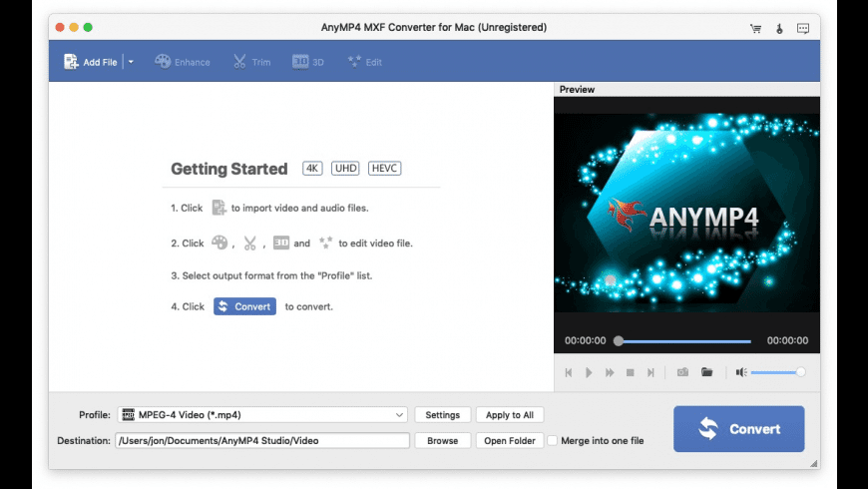Fast forward the preview
The width and height of the screenshot is (868, 489).
pyautogui.click(x=610, y=372)
